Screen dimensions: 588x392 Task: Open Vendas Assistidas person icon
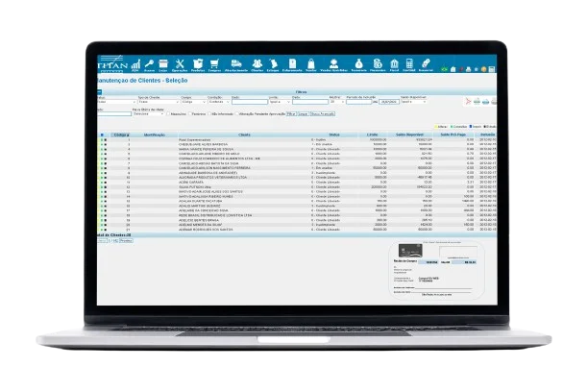(333, 64)
